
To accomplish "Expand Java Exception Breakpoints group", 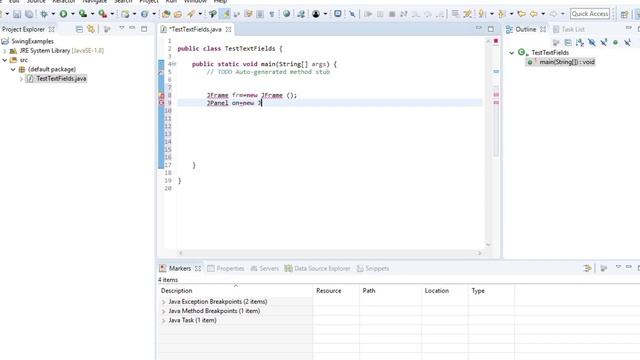I will 164,302.
